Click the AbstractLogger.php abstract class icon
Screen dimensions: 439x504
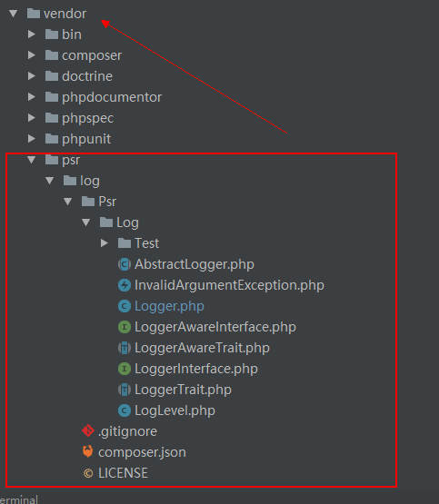(125, 264)
